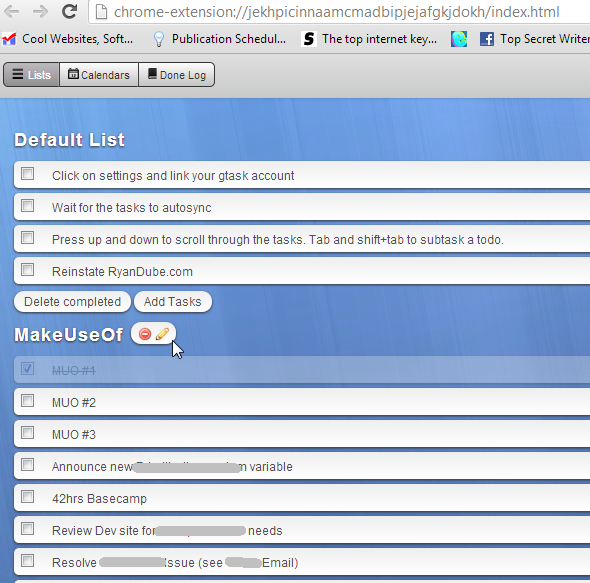The height and width of the screenshot is (583, 590).
Task: Click 'The top internet key...' bookmark text
Action: (379, 39)
